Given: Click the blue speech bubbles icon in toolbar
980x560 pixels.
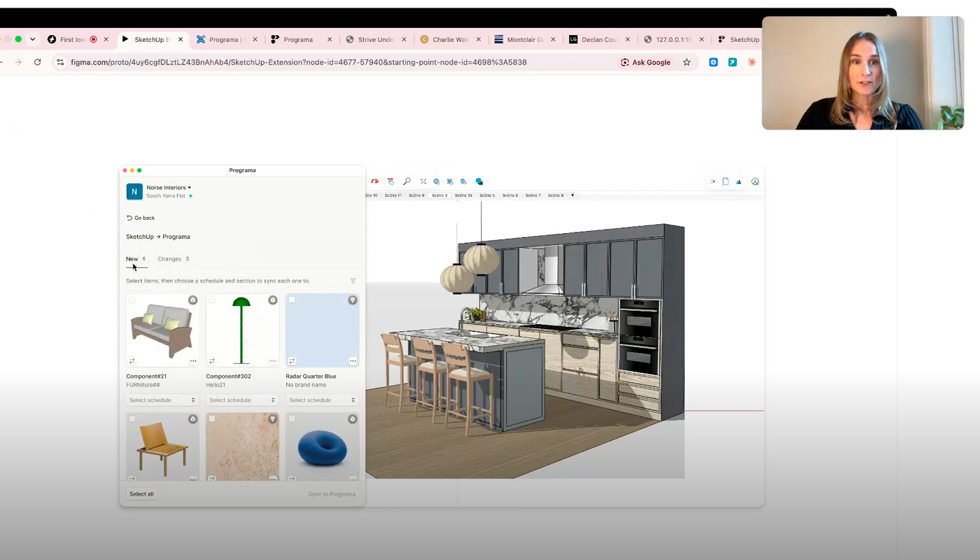Looking at the screenshot, I should coord(479,181).
